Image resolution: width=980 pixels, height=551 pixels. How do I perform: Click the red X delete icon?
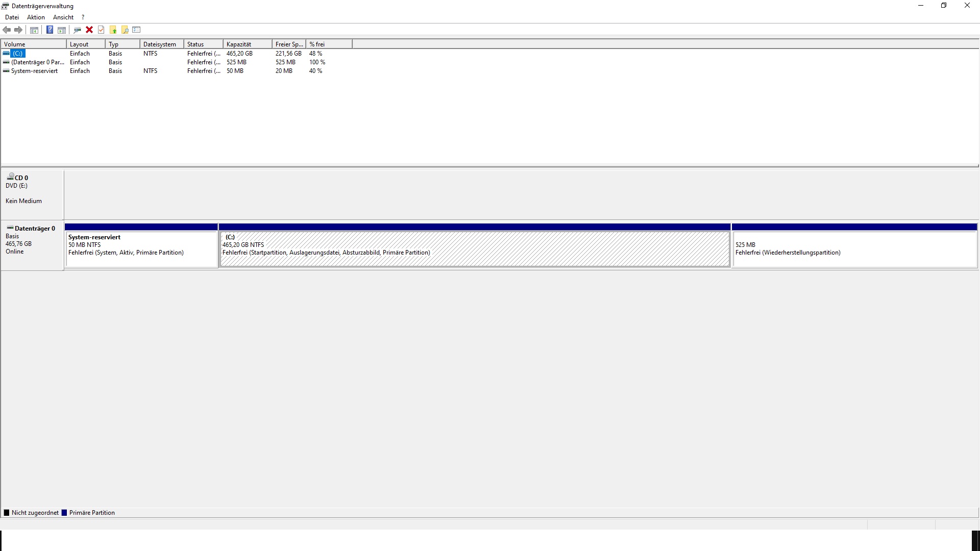pyautogui.click(x=89, y=30)
